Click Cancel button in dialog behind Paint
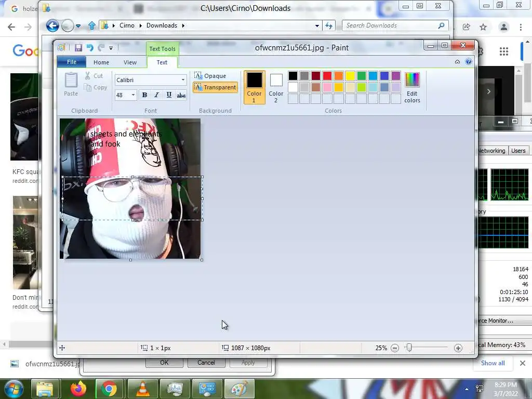Image resolution: width=532 pixels, height=399 pixels. tap(206, 363)
